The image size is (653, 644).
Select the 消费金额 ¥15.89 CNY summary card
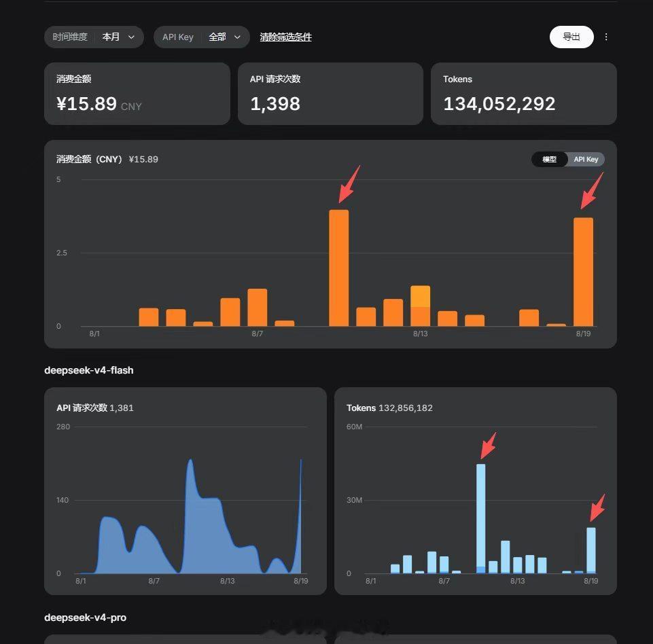137,94
